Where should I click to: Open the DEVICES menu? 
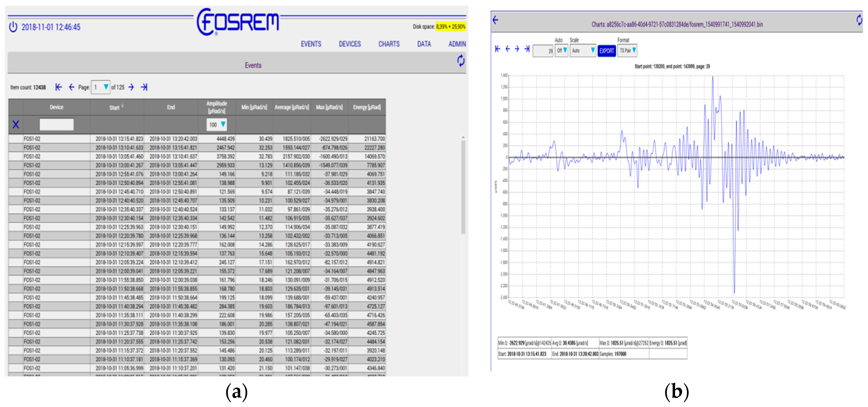point(350,44)
